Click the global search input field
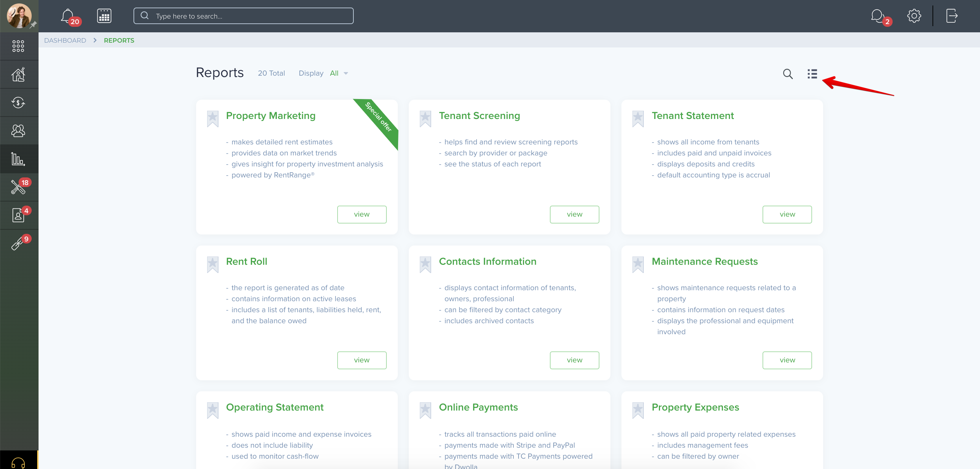This screenshot has height=469, width=980. pyautogui.click(x=244, y=16)
